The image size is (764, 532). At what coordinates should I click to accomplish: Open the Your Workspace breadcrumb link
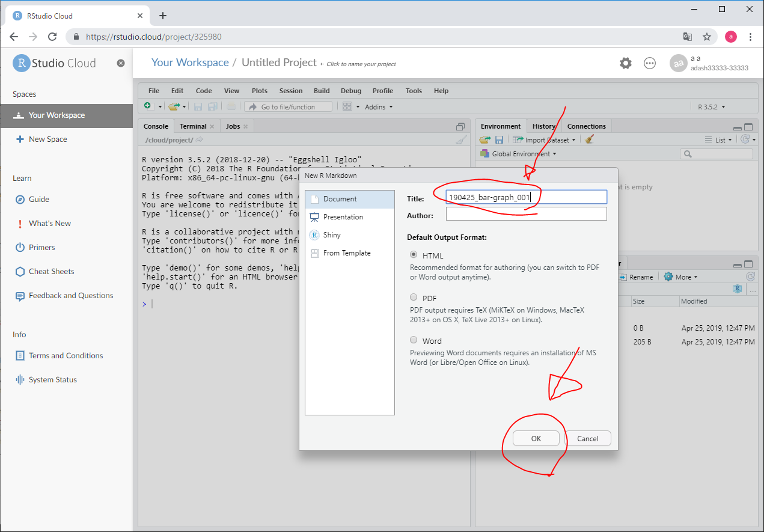pos(190,63)
